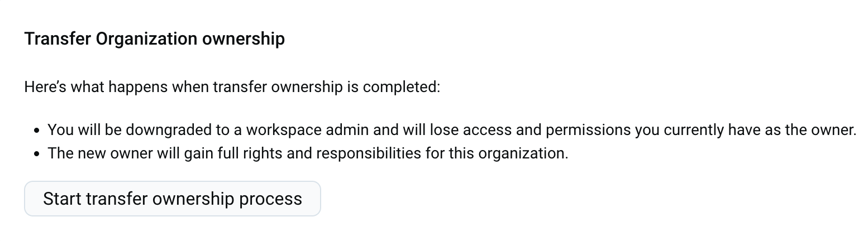The height and width of the screenshot is (241, 868).
Task: Click the "Here's what happens" intro sentence
Action: click(x=232, y=88)
